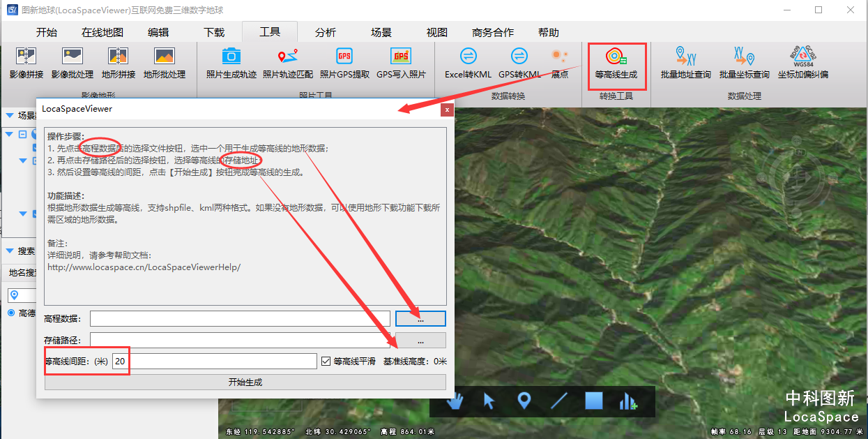
Task: Launch the Excel转KML converter
Action: [469, 63]
